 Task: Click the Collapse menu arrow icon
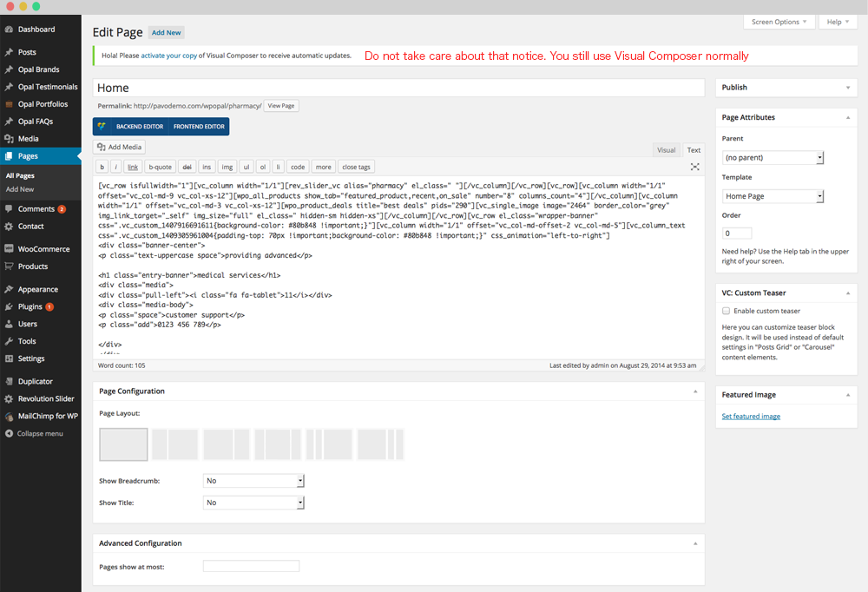pos(9,433)
